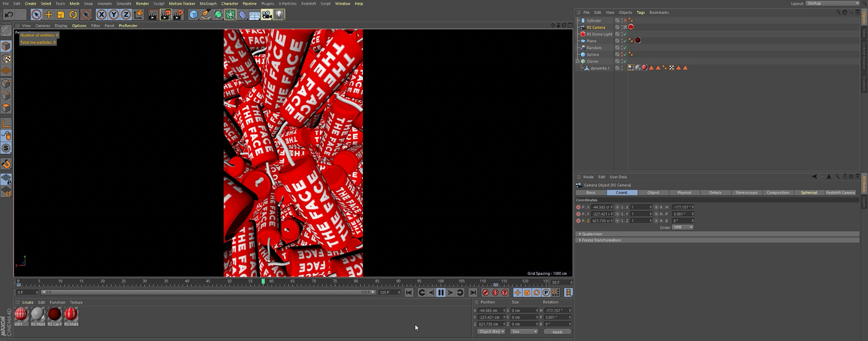Open the Bend deformer icon
Viewport: 868px width, 341px height.
coord(243,15)
